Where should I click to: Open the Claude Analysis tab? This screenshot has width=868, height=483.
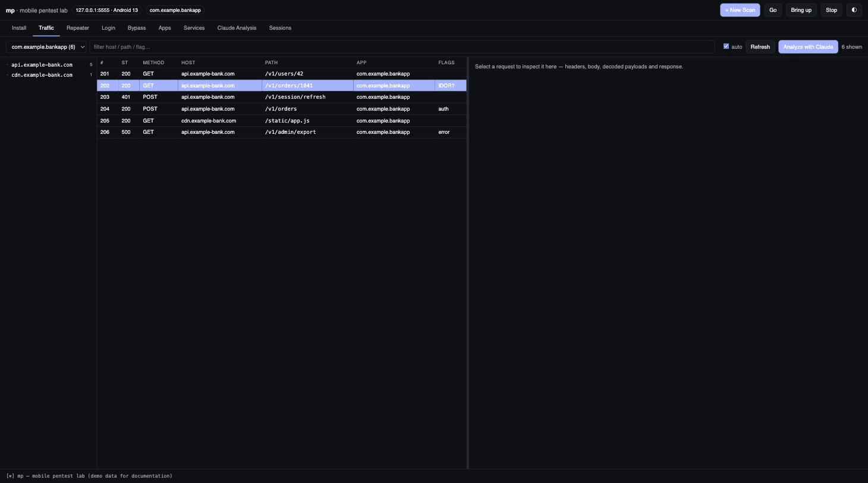(237, 28)
